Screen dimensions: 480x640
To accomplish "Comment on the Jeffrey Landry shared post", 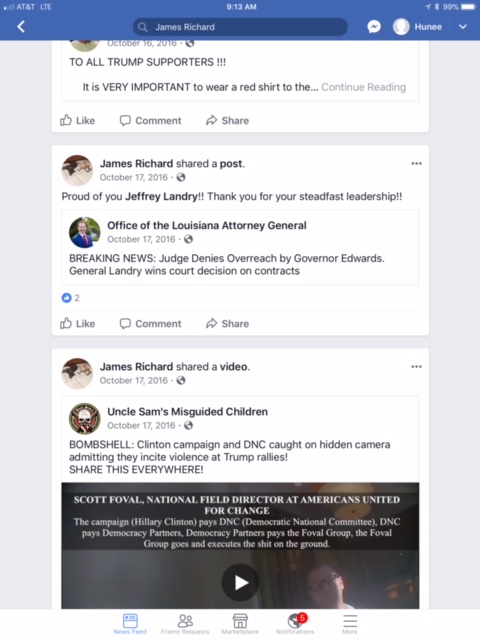I will coord(150,324).
